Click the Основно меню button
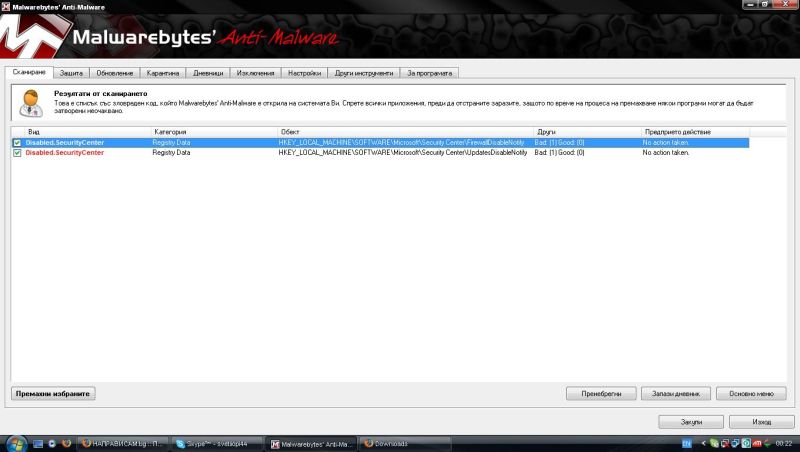 point(751,393)
